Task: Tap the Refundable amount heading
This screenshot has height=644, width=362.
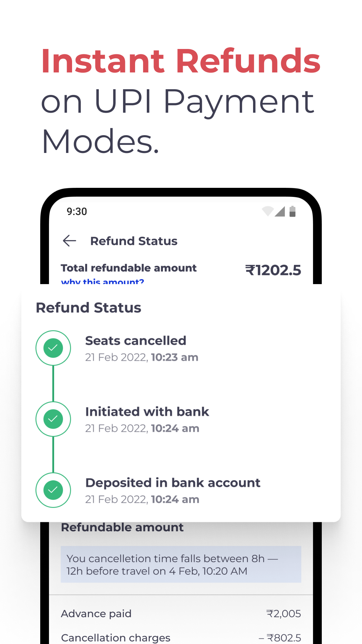Action: coord(122,528)
